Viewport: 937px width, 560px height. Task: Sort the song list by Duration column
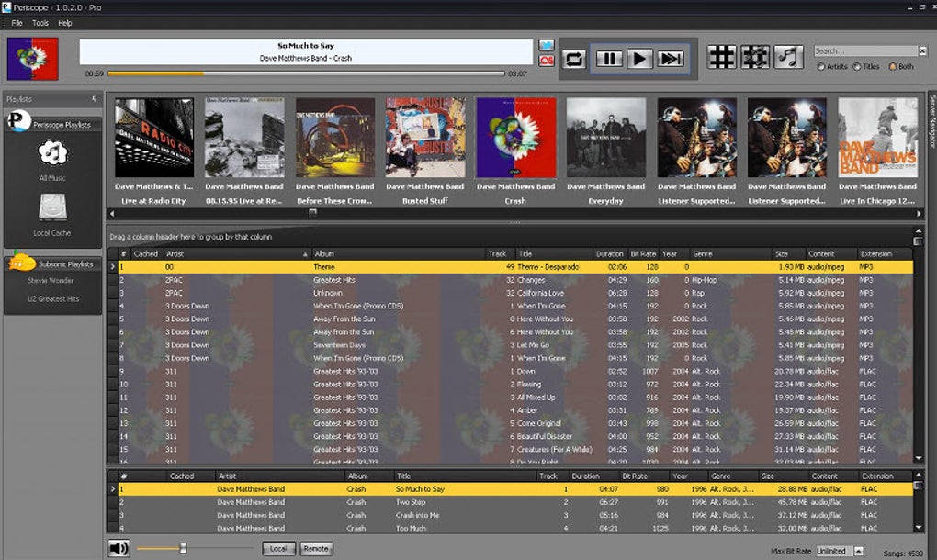pos(610,253)
